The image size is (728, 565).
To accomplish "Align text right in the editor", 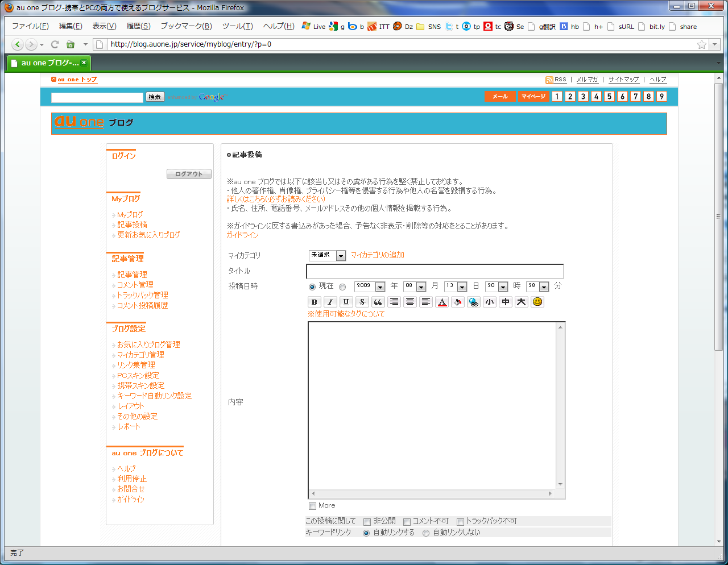I will point(394,302).
